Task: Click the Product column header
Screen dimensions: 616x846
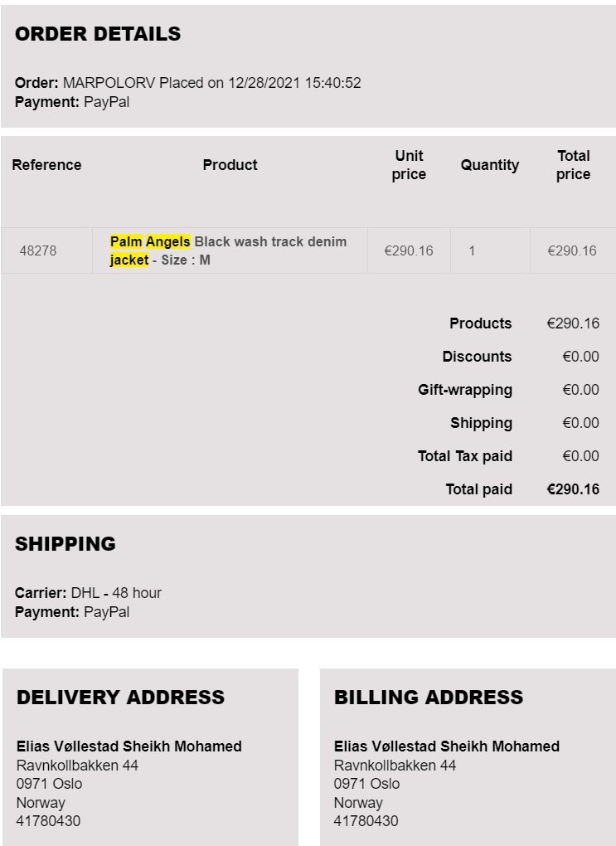Action: 230,165
